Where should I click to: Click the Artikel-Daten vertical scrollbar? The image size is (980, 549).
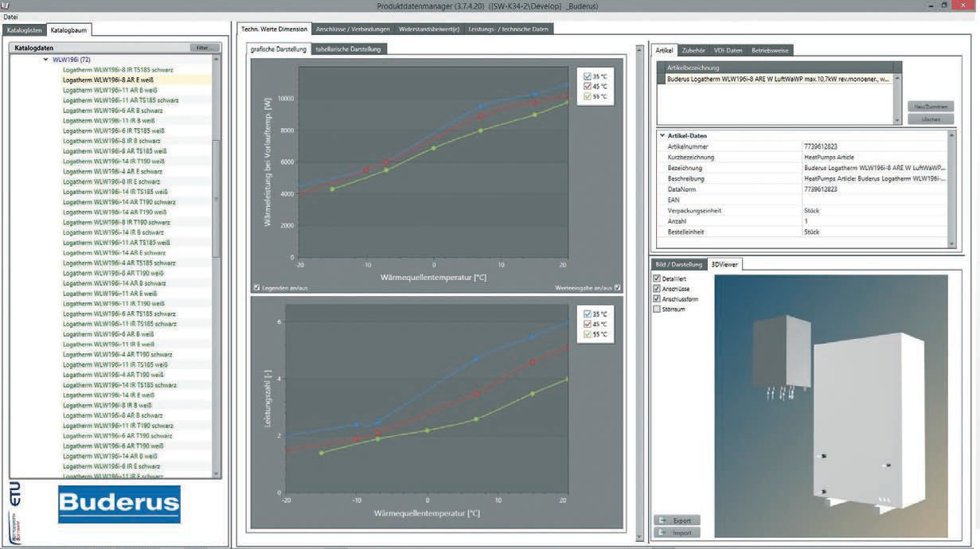[x=952, y=189]
